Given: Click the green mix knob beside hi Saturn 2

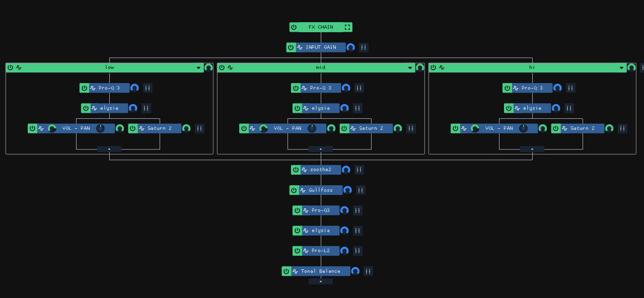Looking at the screenshot, I should click(x=609, y=128).
